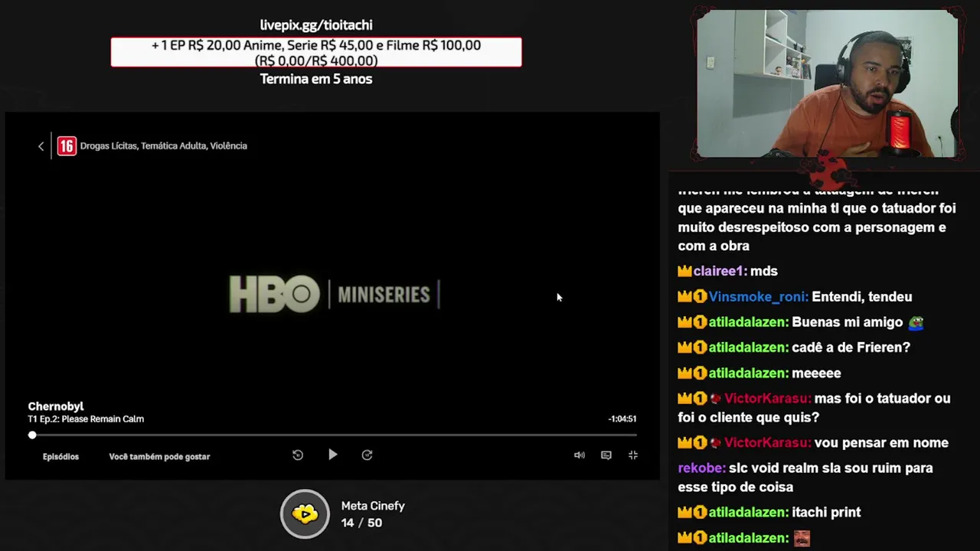
Task: Click chat username Vinsmoke_roni
Action: (757, 297)
